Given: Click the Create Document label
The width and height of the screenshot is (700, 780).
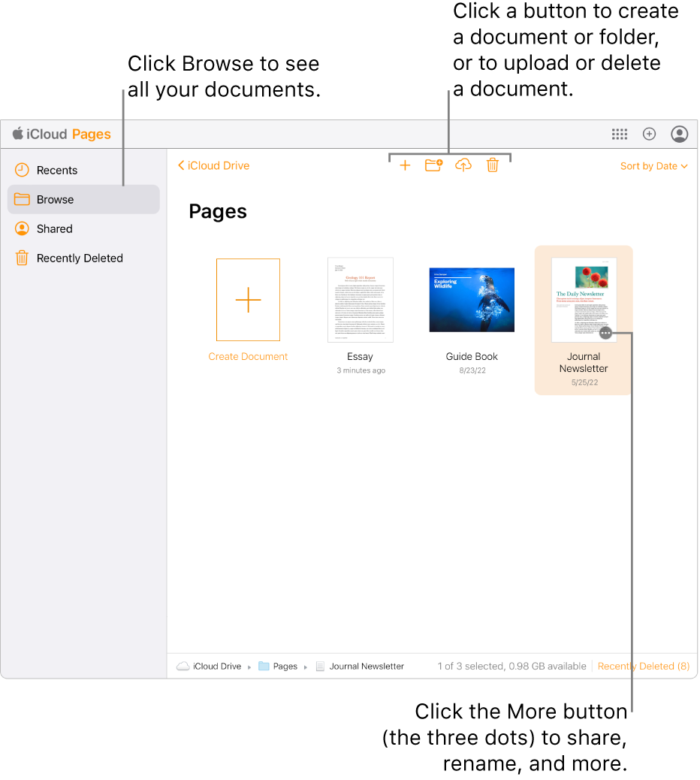Looking at the screenshot, I should coord(248,357).
